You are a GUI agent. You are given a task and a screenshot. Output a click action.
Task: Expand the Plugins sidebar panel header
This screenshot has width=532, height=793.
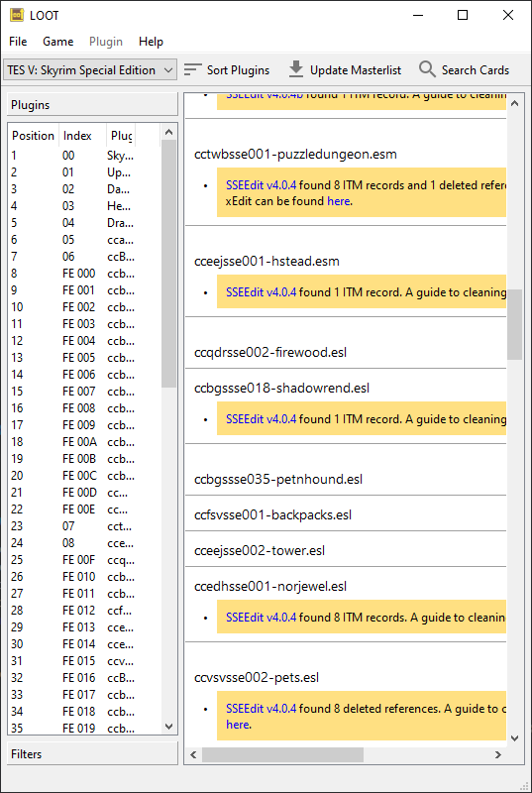(92, 105)
